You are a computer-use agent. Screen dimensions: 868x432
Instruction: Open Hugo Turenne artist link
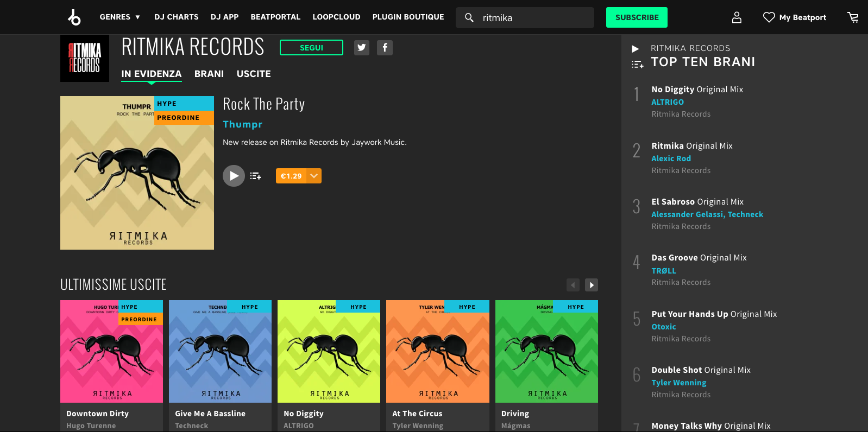pos(91,426)
